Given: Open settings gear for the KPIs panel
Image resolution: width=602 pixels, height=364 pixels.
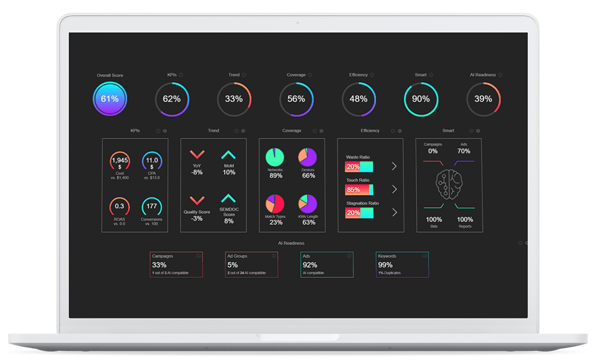Looking at the screenshot, I should coord(165,131).
